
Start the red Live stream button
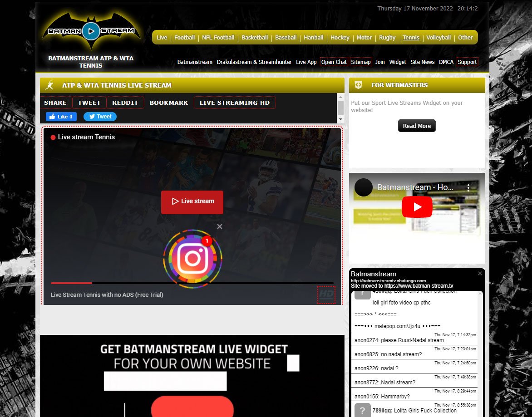(x=192, y=202)
